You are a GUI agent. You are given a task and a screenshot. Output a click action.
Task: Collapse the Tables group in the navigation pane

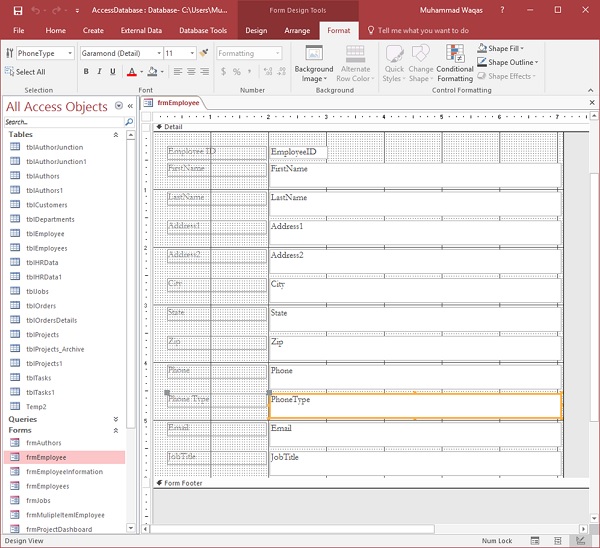[116, 134]
